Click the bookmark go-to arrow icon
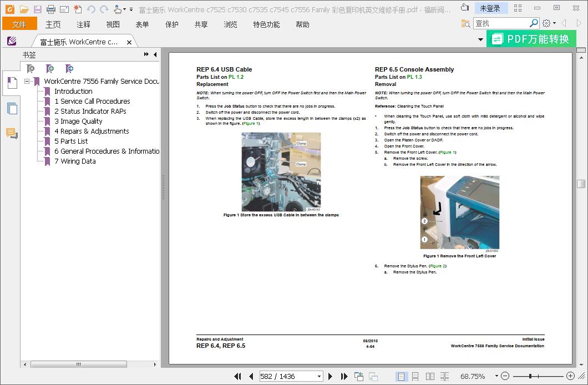Viewport: 588px width, 385px height. pyautogui.click(x=69, y=69)
